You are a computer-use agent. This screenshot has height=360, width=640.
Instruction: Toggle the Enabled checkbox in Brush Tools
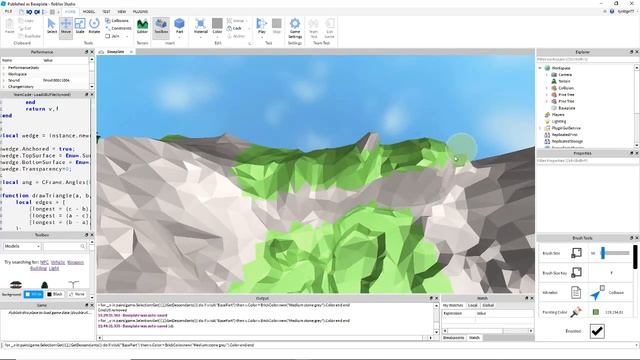(597, 331)
